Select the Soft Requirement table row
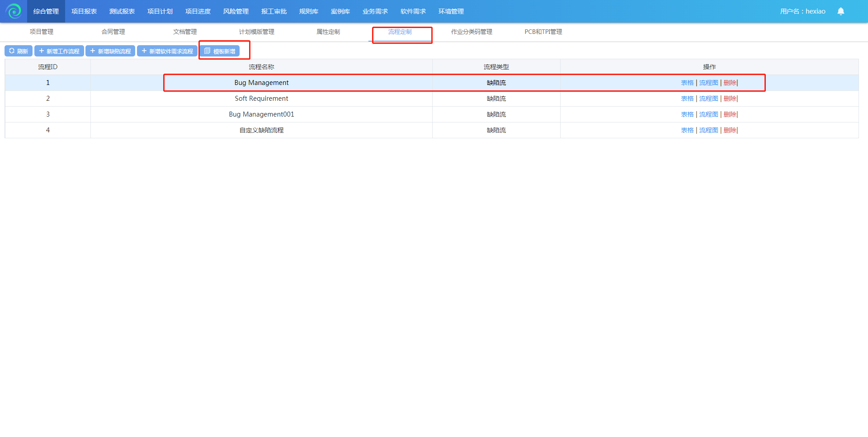The width and height of the screenshot is (868, 437). point(261,99)
